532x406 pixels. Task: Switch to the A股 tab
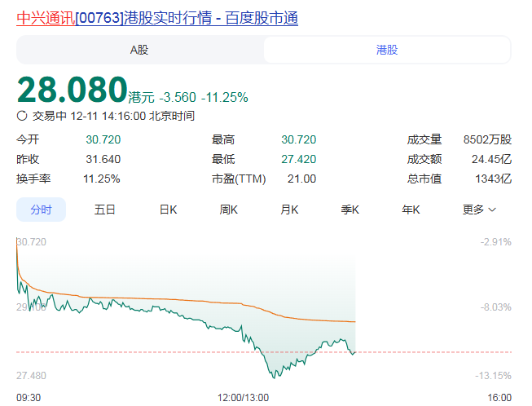pos(139,50)
